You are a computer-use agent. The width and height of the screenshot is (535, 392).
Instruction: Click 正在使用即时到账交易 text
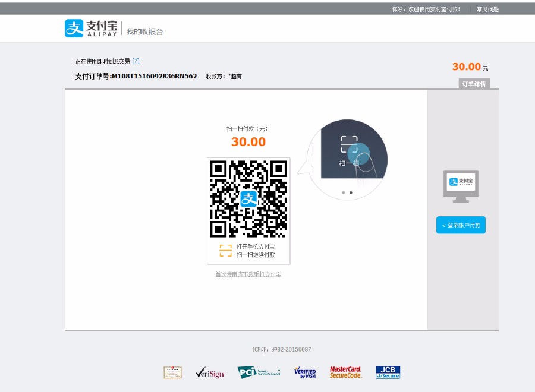point(102,61)
